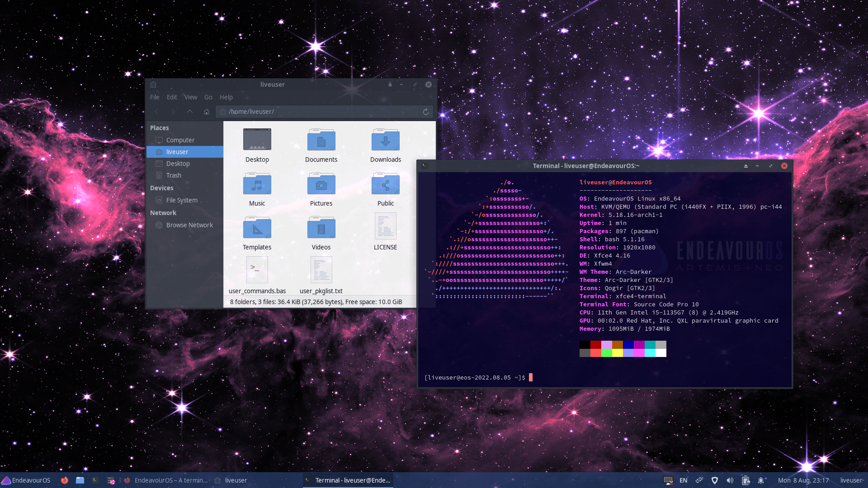
Task: Select File System under Devices
Action: (185, 200)
